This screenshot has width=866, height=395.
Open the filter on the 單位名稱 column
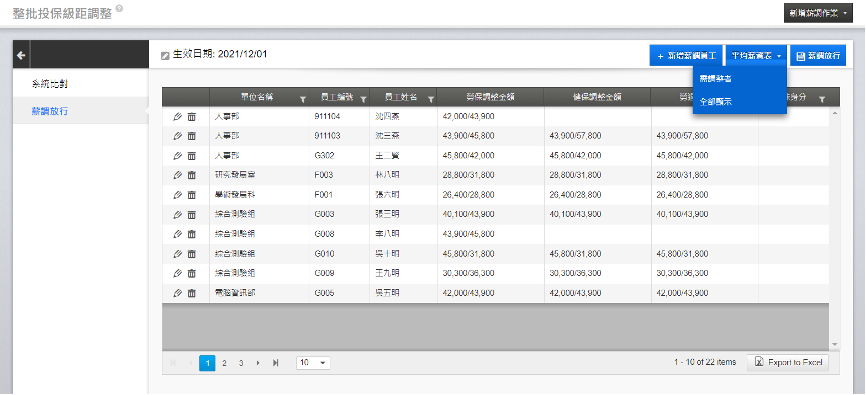303,99
